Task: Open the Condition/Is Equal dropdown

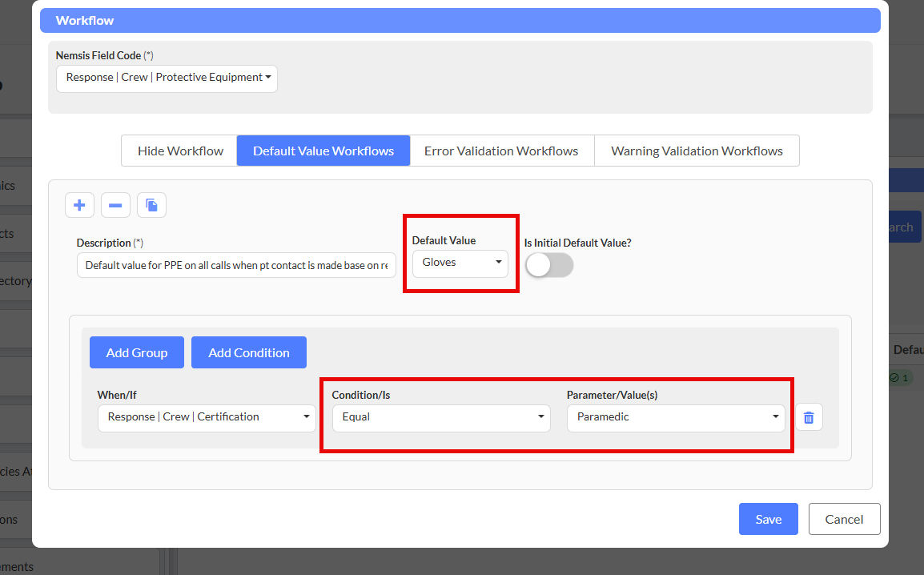Action: [x=441, y=417]
